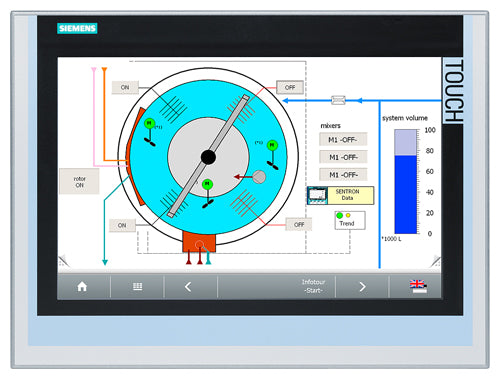Click the 'system volume' label
Image resolution: width=500 pixels, height=379 pixels.
[405, 118]
